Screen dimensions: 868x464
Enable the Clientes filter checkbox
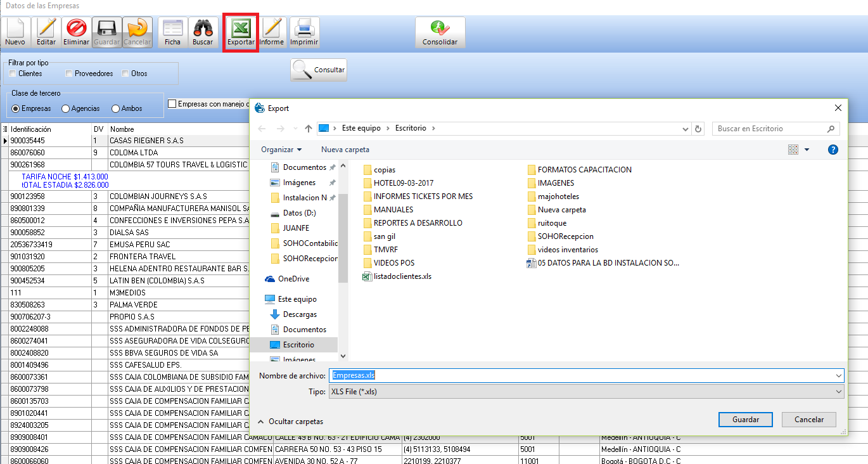pyautogui.click(x=13, y=74)
